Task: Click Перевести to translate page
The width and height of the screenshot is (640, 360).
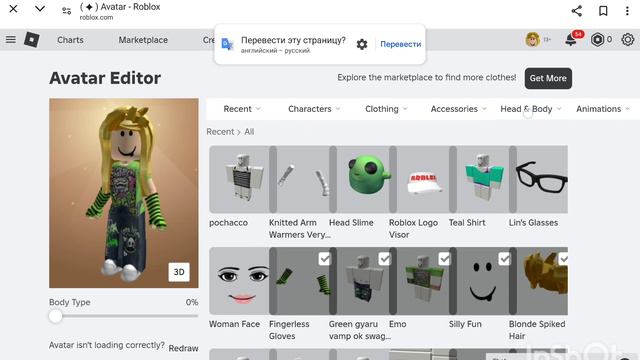Action: click(x=400, y=44)
